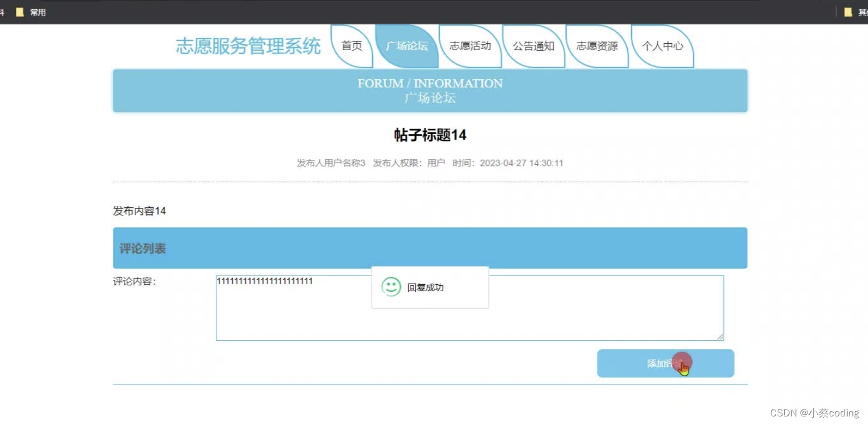Open the 首页 navigation tab
The width and height of the screenshot is (868, 424).
click(x=351, y=46)
